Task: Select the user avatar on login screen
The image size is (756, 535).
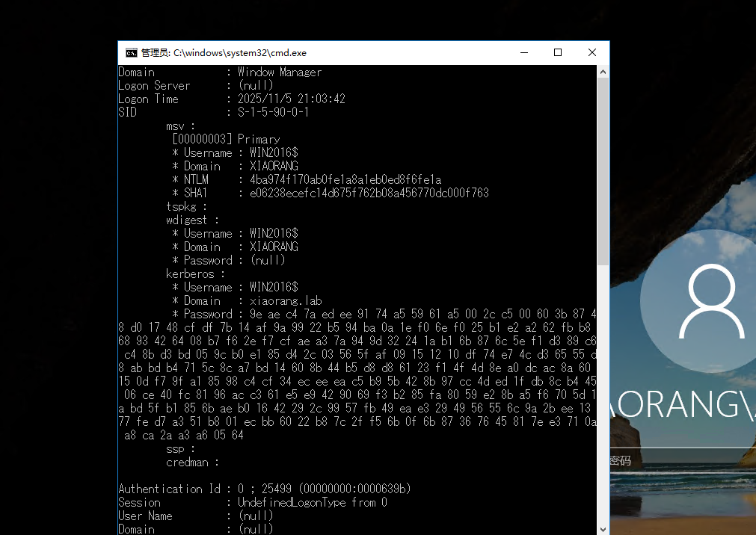Action: (x=710, y=301)
